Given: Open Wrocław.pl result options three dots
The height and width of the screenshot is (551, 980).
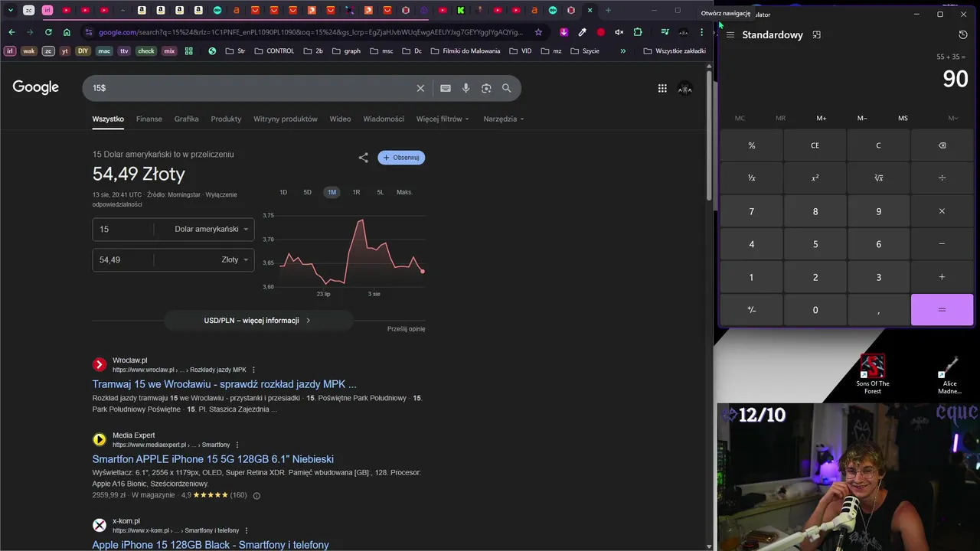Looking at the screenshot, I should (x=253, y=370).
